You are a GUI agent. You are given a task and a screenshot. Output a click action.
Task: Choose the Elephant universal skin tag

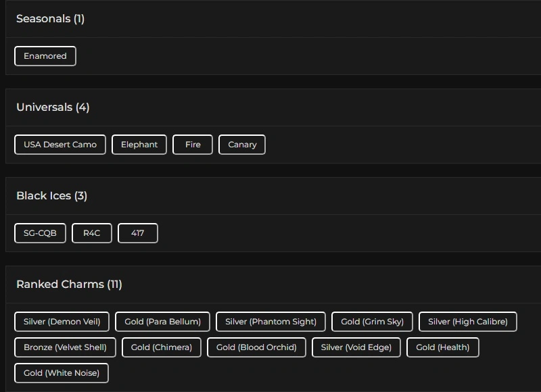(139, 145)
